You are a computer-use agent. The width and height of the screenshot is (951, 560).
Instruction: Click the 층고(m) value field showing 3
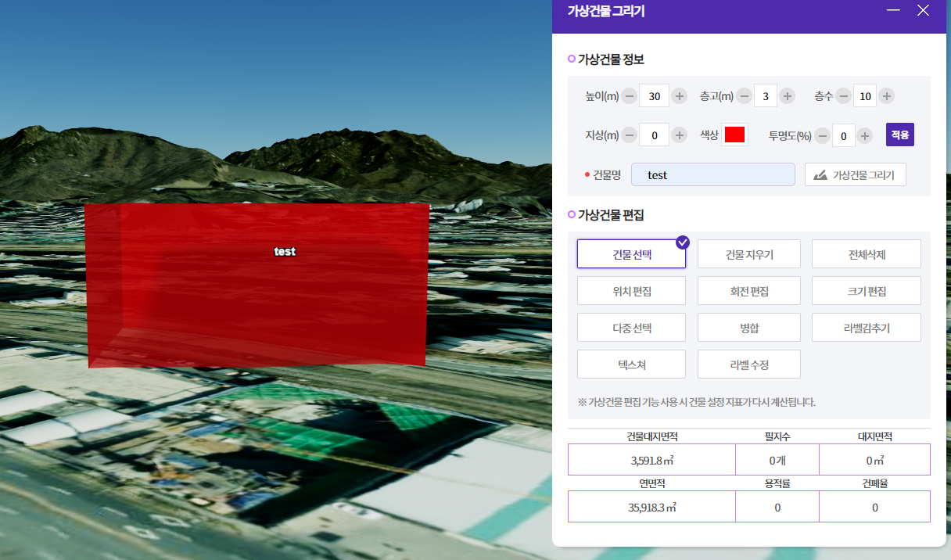coord(766,96)
